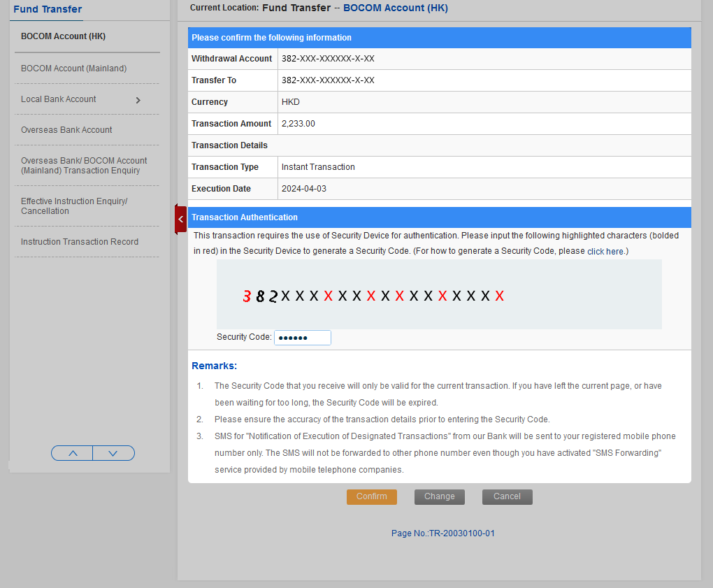View Instruction Transaction Record

80,242
